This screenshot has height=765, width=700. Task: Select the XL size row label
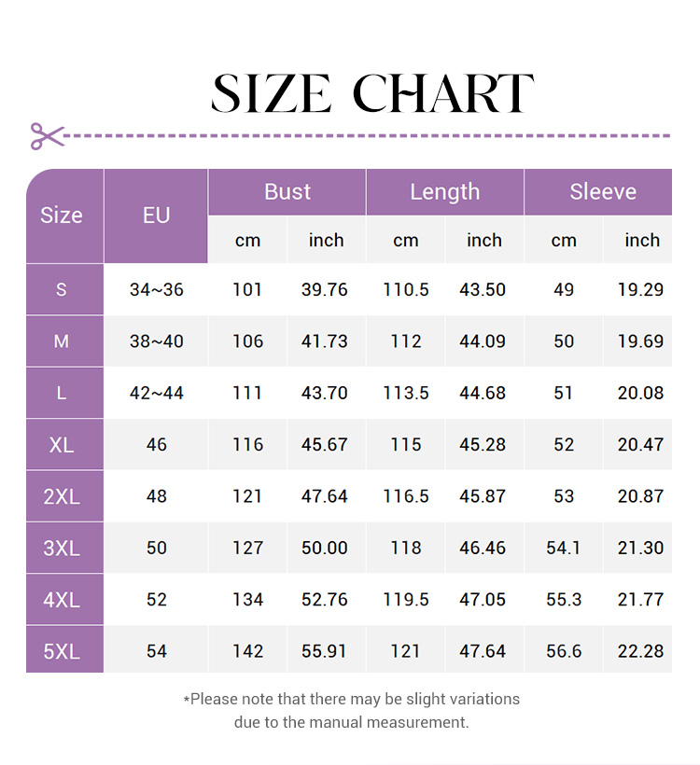coord(62,445)
